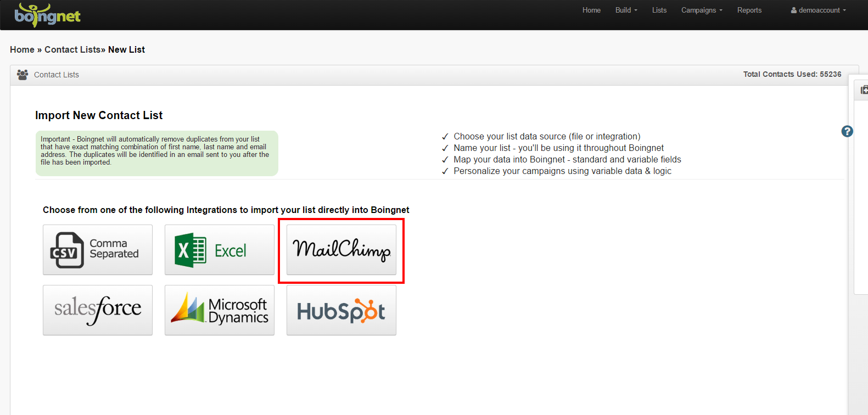This screenshot has height=415, width=868.
Task: Click the blue help question mark icon
Action: pos(847,131)
